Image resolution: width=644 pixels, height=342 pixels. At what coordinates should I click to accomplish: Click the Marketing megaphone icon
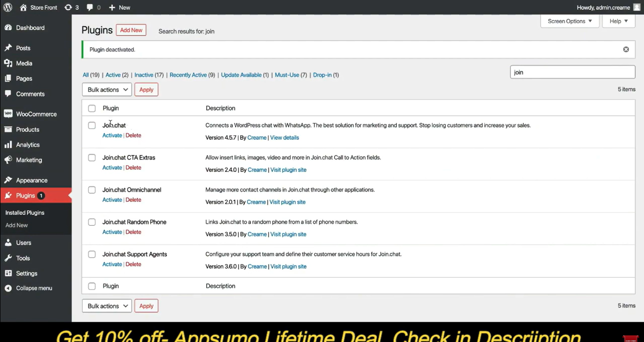[x=8, y=160]
